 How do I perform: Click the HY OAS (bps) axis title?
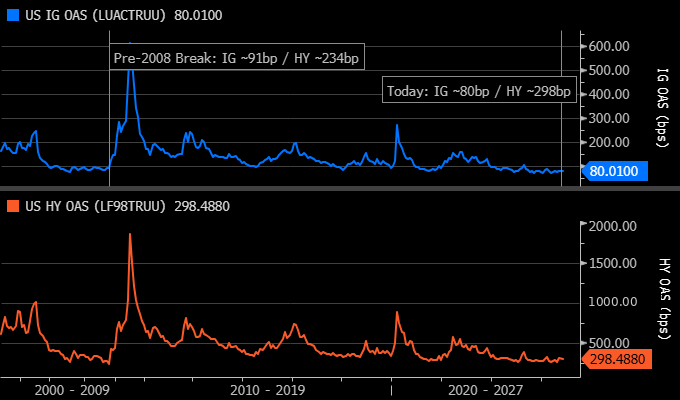click(x=663, y=299)
